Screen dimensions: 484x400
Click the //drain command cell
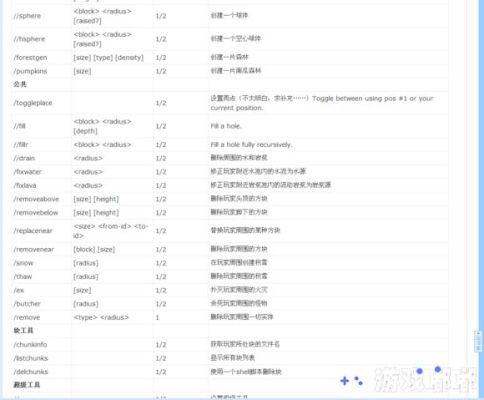pyautogui.click(x=24, y=158)
